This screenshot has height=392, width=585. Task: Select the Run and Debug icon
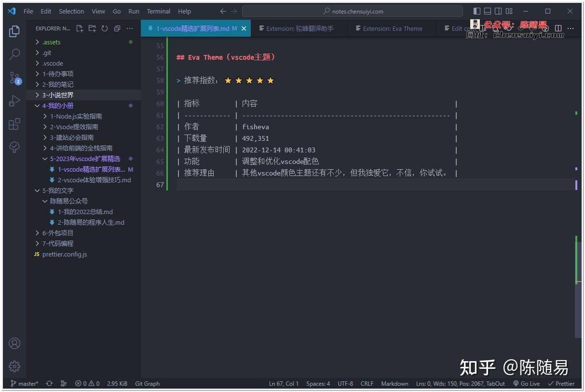coord(14,101)
